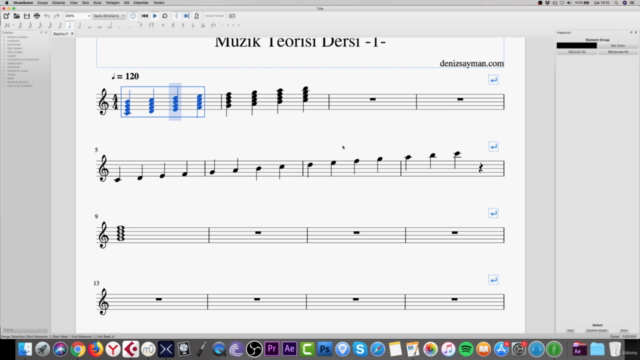Open the Düzenle menu
Image resolution: width=640 pixels, height=360 pixels.
[x=59, y=2]
